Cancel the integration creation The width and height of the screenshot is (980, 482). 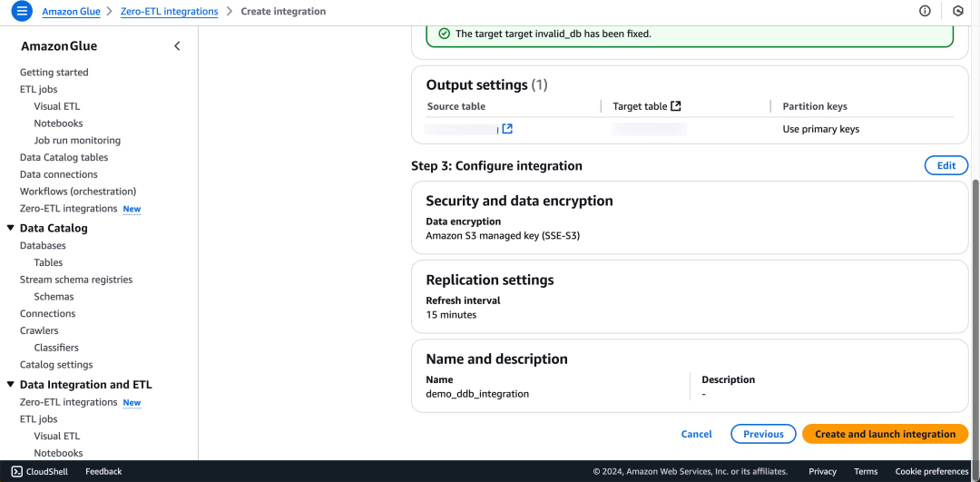click(696, 434)
